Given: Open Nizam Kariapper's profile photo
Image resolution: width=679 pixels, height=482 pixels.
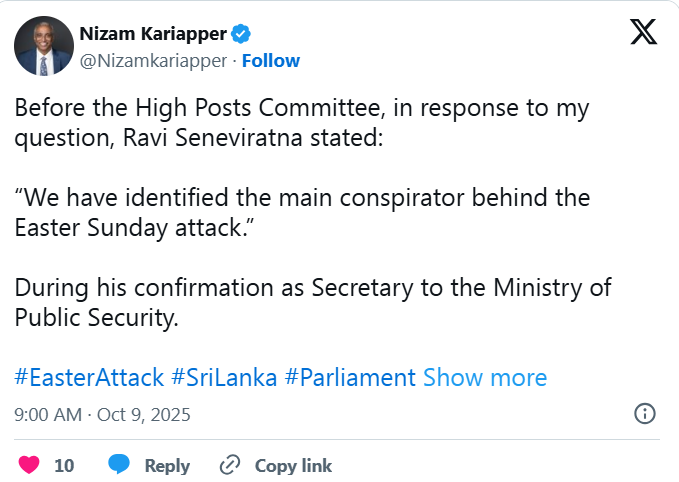Looking at the screenshot, I should pos(43,46).
